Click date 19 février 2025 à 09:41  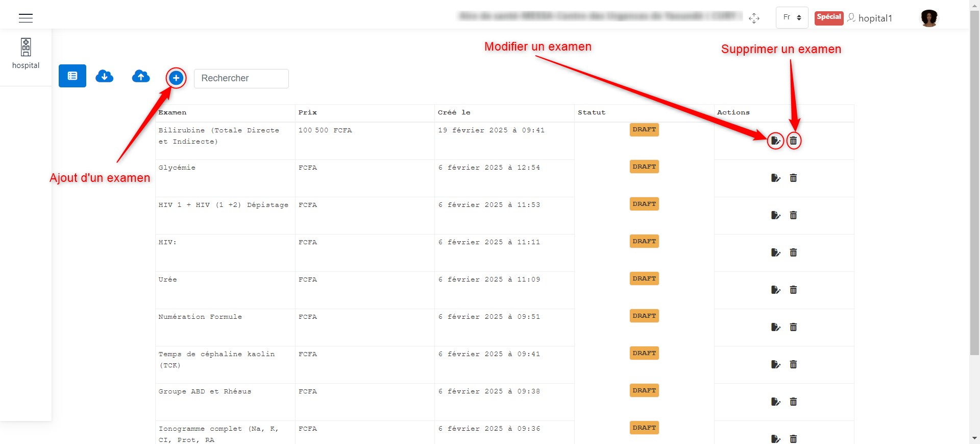pyautogui.click(x=491, y=130)
